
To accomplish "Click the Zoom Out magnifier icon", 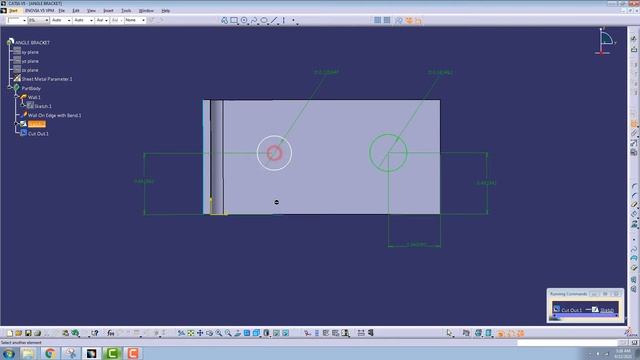I will click(228, 333).
